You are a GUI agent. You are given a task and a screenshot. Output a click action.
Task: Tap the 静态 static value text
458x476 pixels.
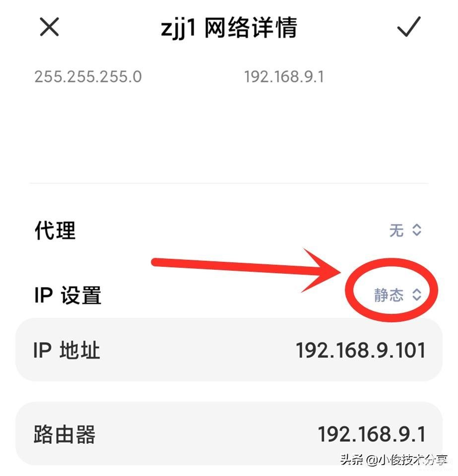[x=389, y=295]
